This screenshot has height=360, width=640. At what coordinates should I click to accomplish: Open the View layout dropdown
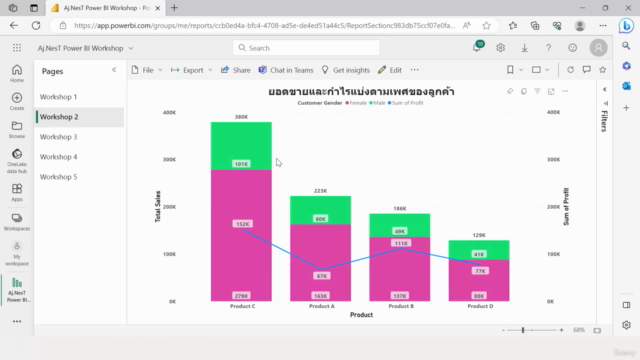click(540, 70)
